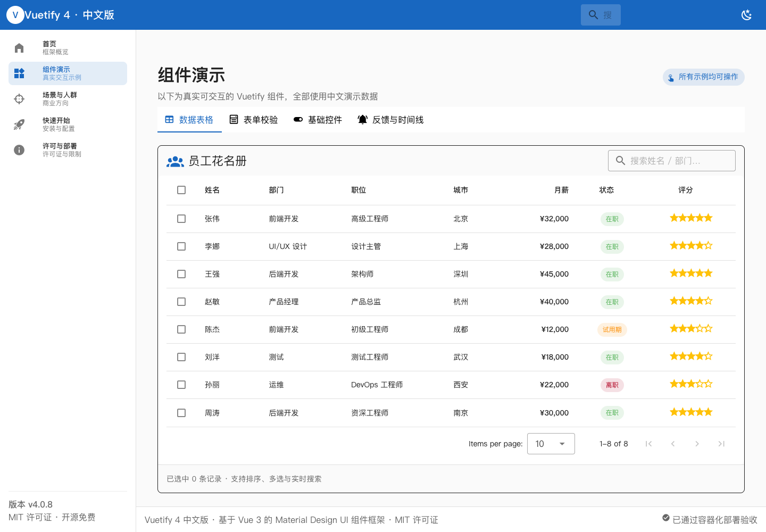The width and height of the screenshot is (766, 532).
Task: Sort table by 状态 column header
Action: point(606,190)
